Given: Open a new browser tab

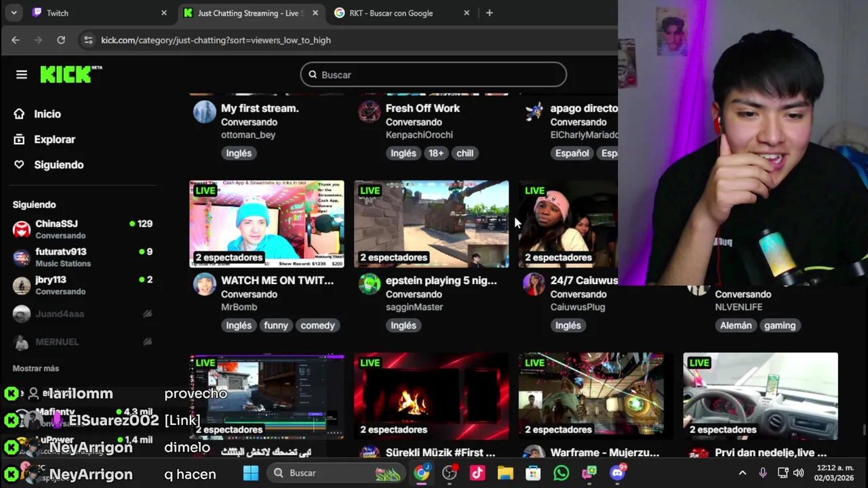Looking at the screenshot, I should (489, 13).
